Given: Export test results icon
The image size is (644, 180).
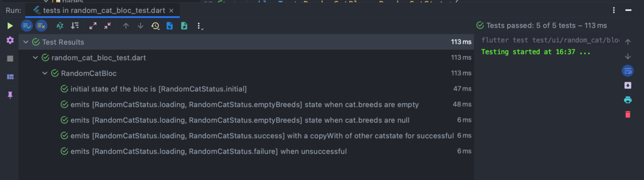Looking at the screenshot, I should (184, 26).
